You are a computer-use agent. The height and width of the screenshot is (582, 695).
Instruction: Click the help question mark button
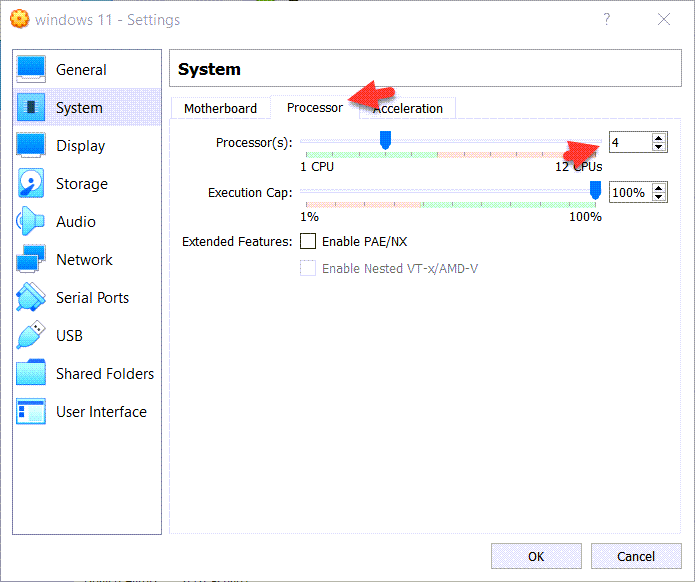click(x=607, y=19)
